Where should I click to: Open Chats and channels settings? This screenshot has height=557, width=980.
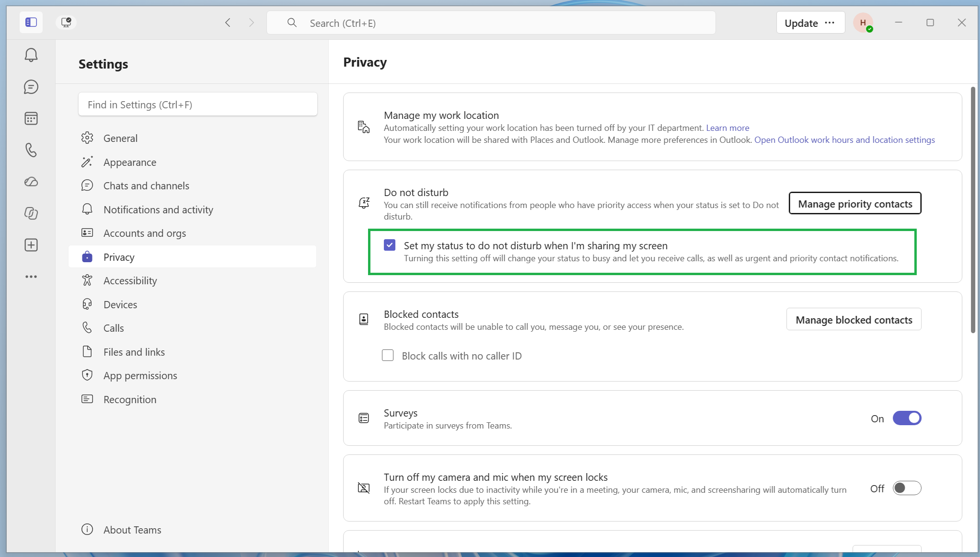point(193,186)
